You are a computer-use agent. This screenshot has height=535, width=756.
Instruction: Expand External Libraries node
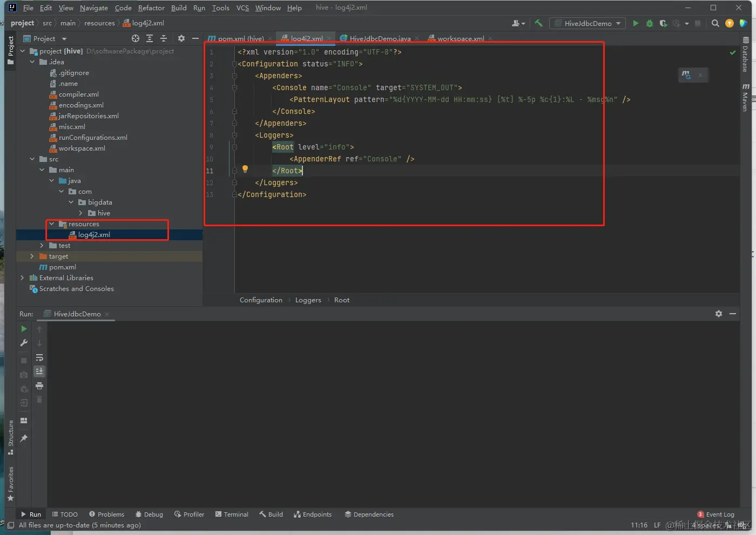click(23, 278)
